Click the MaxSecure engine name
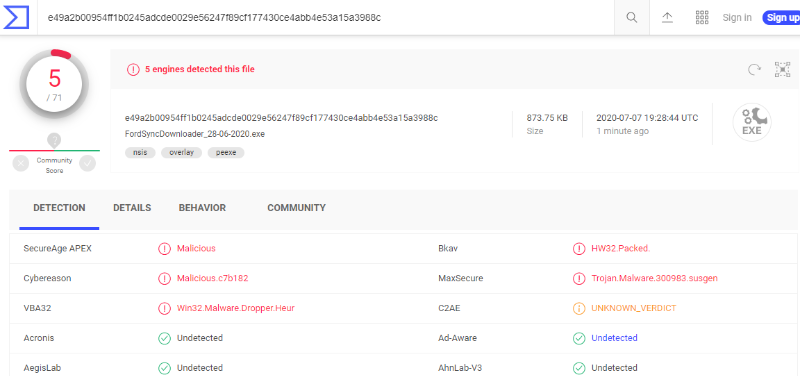 pos(461,279)
